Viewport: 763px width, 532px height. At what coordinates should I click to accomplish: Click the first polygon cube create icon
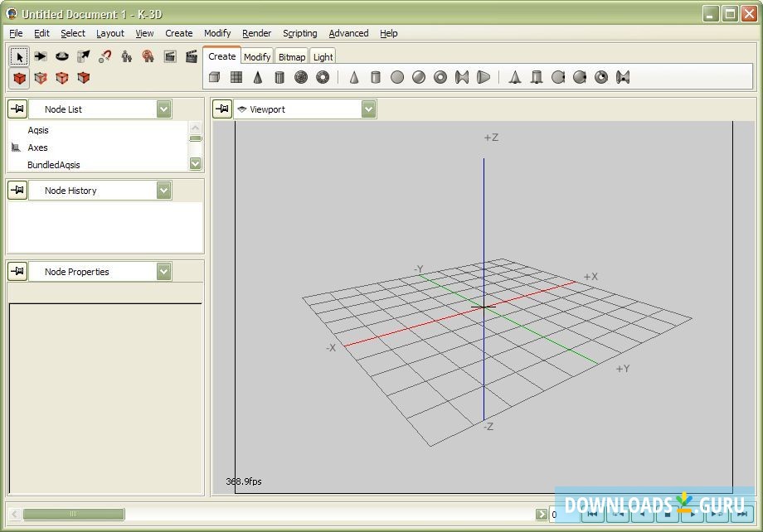coord(215,78)
